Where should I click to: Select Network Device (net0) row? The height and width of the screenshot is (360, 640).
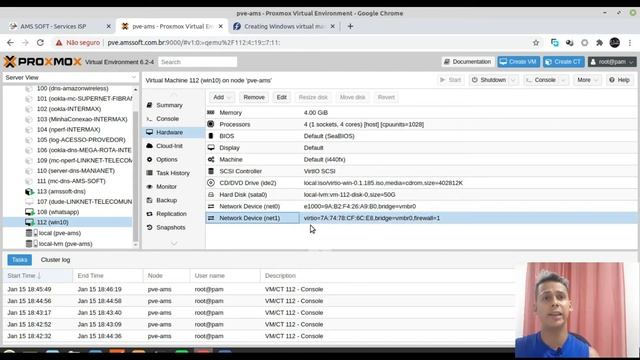click(x=421, y=207)
